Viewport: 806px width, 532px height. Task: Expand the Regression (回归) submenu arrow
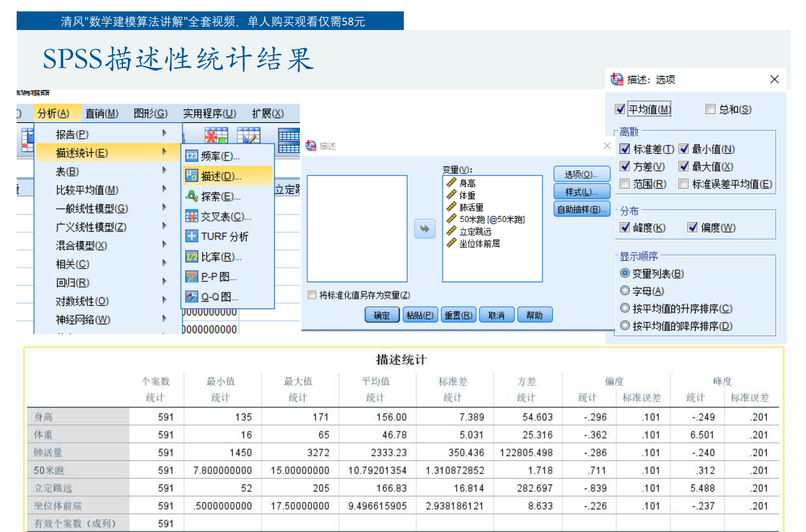164,281
